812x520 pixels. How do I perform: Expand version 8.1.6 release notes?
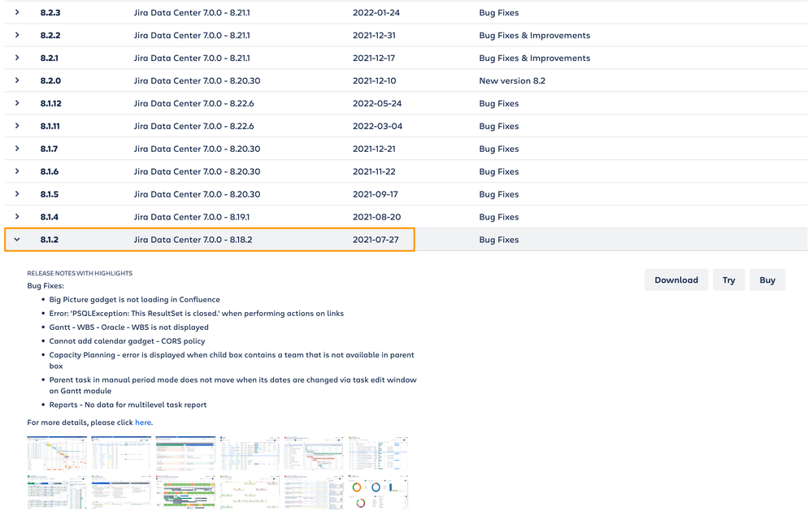[x=16, y=171]
